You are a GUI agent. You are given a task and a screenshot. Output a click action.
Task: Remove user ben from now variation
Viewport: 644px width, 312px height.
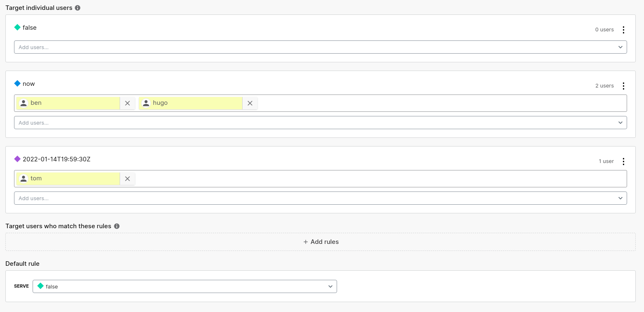pos(127,103)
